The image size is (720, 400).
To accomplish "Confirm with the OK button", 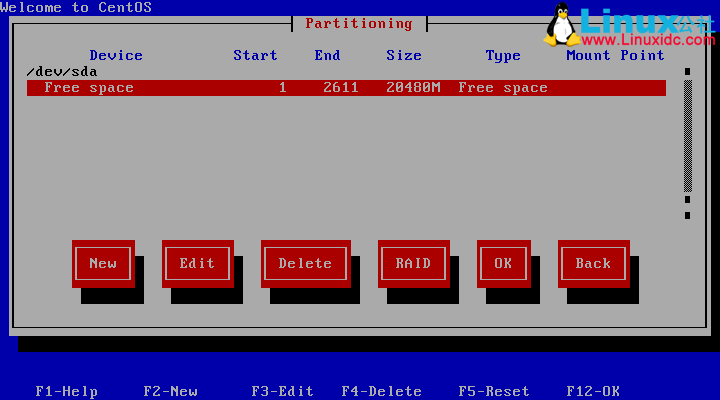I will (504, 264).
